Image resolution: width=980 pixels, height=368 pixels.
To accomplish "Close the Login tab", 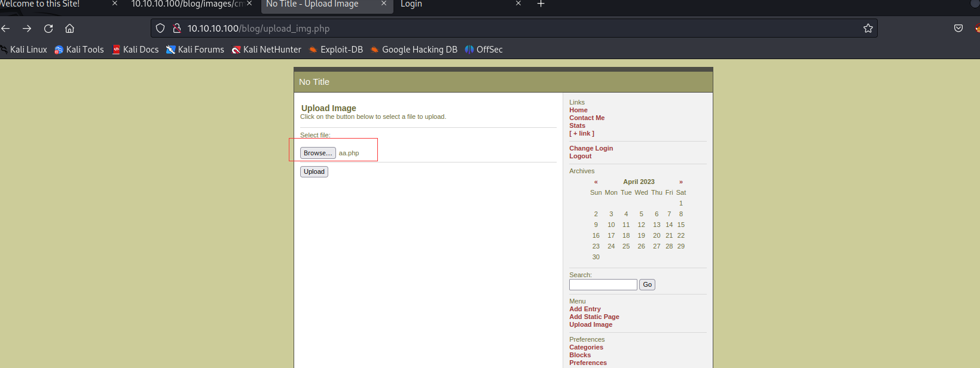I will point(518,4).
